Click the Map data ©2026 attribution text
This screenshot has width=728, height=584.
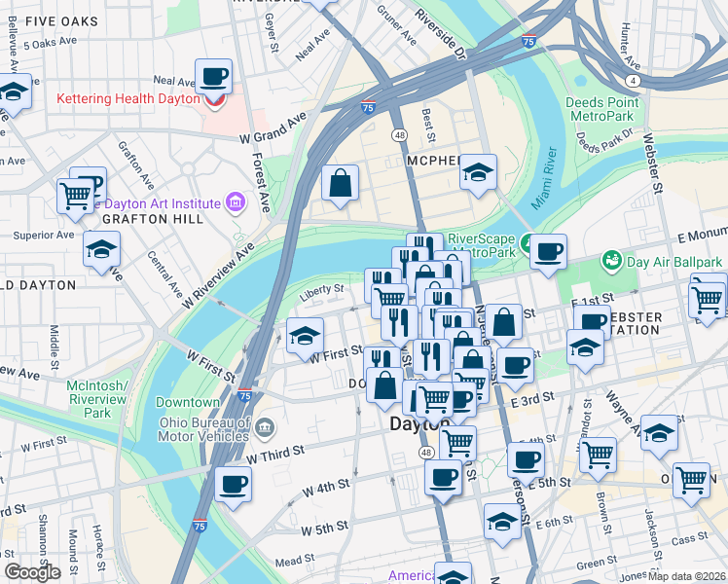[687, 576]
